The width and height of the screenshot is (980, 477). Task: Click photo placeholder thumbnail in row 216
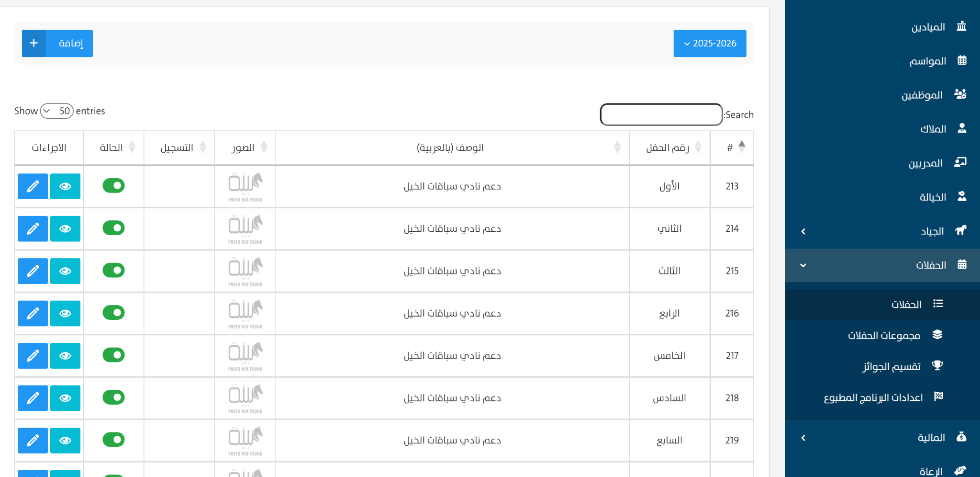pos(245,314)
